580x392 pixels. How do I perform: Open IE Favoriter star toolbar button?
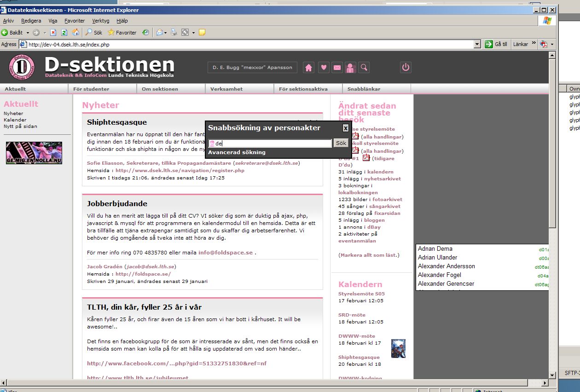tap(122, 33)
